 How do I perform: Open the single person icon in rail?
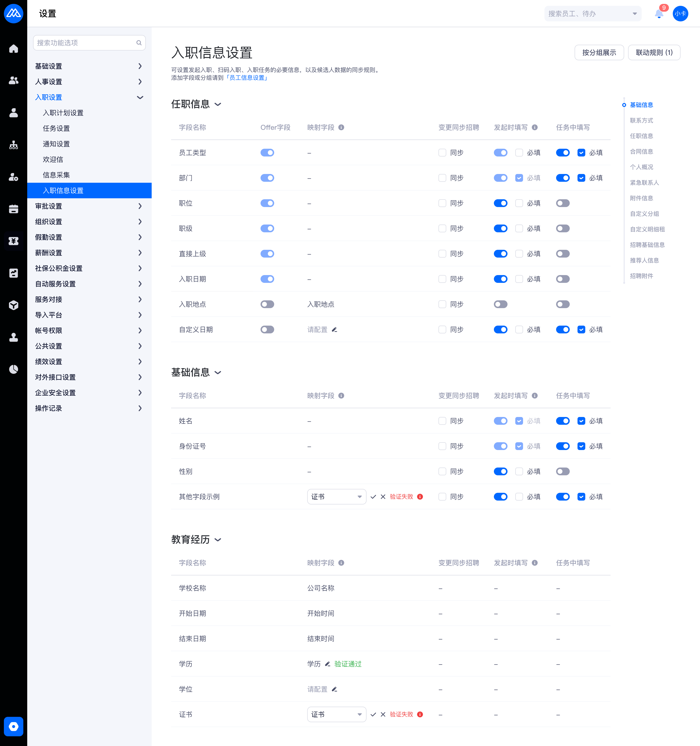(14, 113)
